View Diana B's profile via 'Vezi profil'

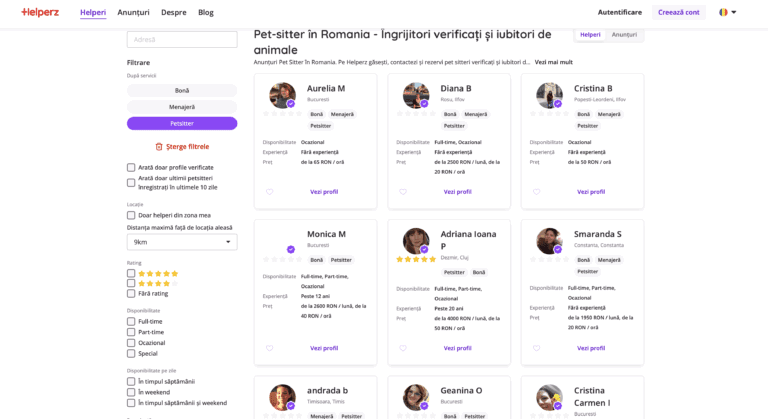pyautogui.click(x=457, y=192)
